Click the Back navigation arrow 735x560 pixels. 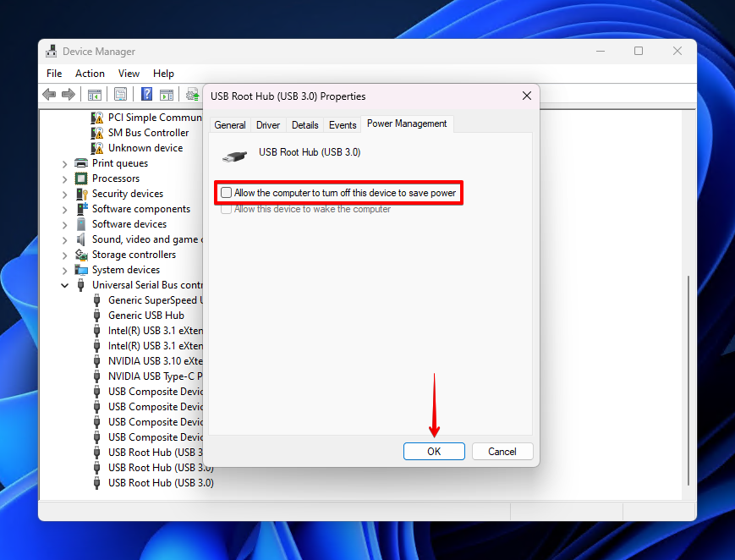tap(49, 94)
